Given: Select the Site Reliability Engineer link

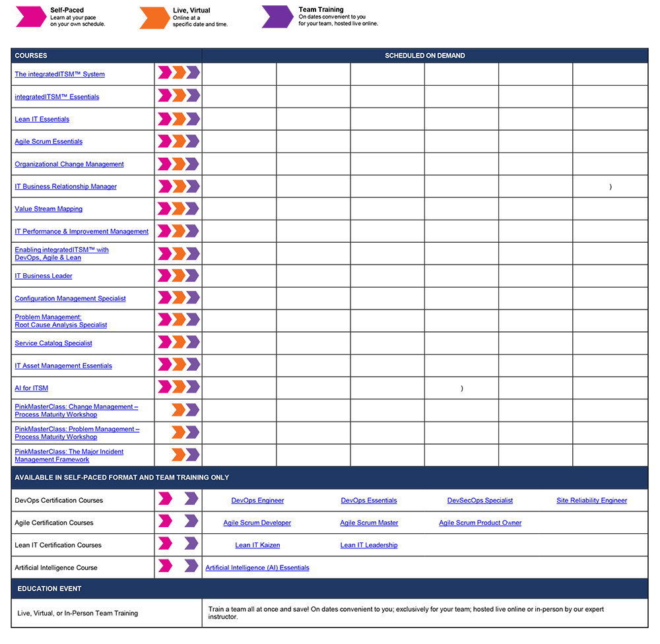Looking at the screenshot, I should coord(591,501).
